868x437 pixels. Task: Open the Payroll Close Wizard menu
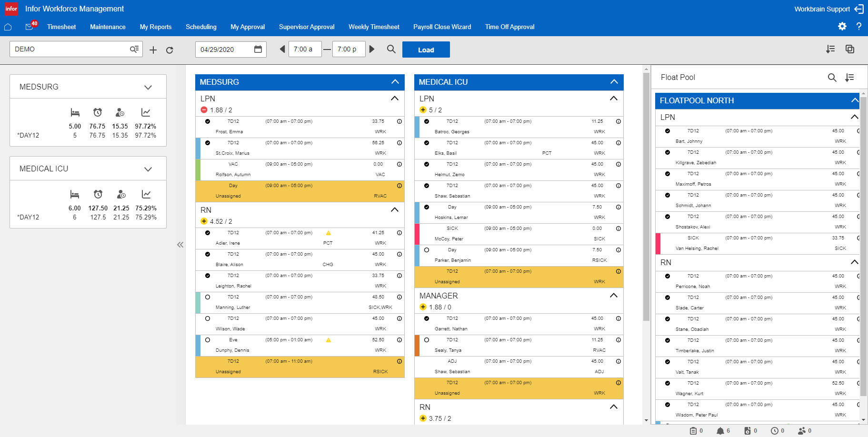(x=442, y=27)
